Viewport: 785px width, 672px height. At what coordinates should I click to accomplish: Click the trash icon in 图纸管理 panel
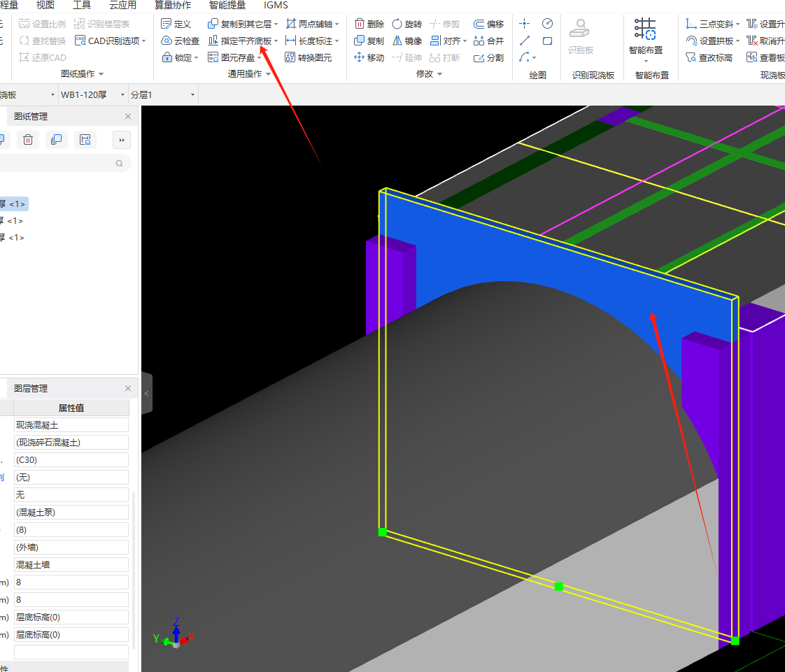pyautogui.click(x=28, y=140)
